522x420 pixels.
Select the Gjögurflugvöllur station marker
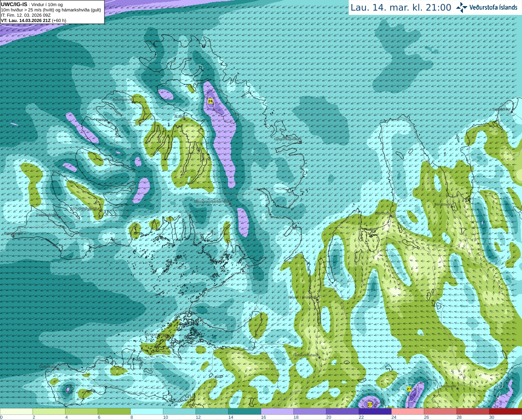coord(301,141)
